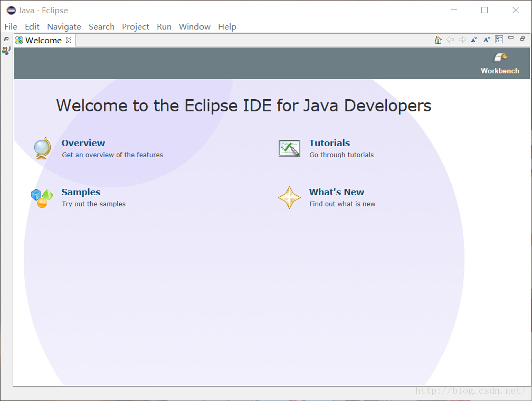Click the Samples colored shapes icon

(42, 198)
